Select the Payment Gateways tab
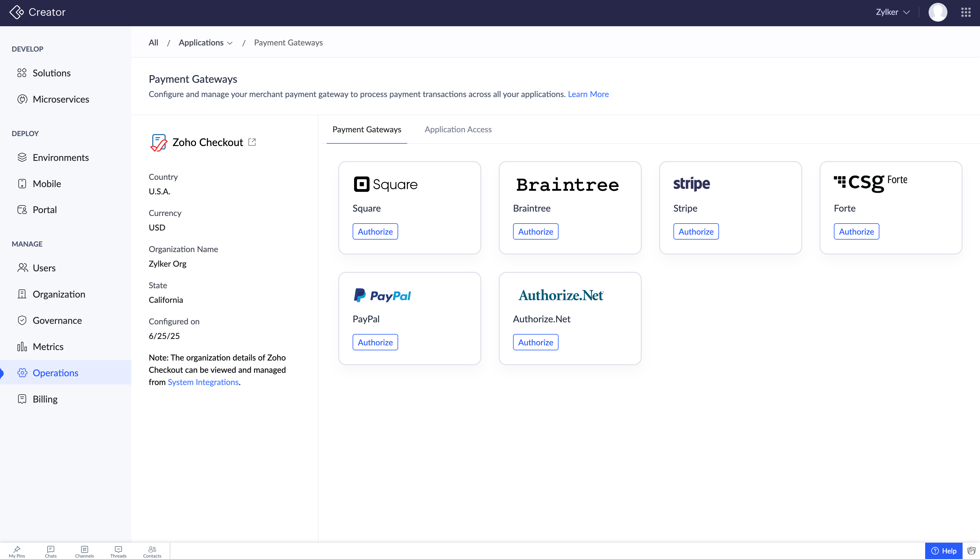Viewport: 980px width, 559px height. click(x=367, y=129)
